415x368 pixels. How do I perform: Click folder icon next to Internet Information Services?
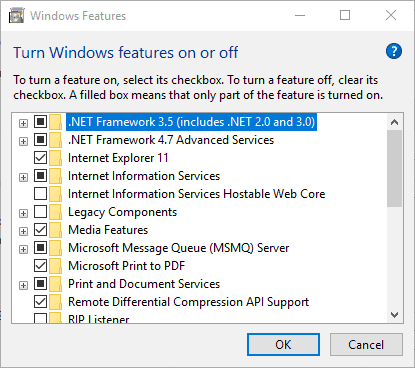click(x=55, y=176)
